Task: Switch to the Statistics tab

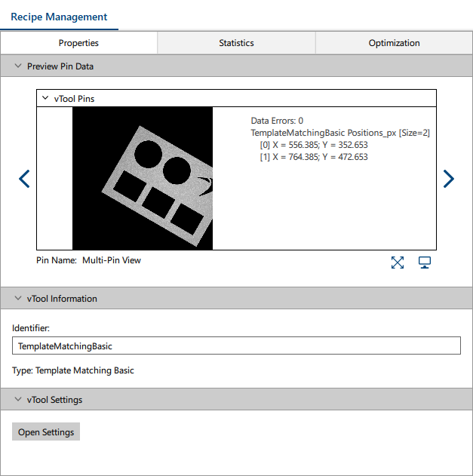Action: point(236,43)
